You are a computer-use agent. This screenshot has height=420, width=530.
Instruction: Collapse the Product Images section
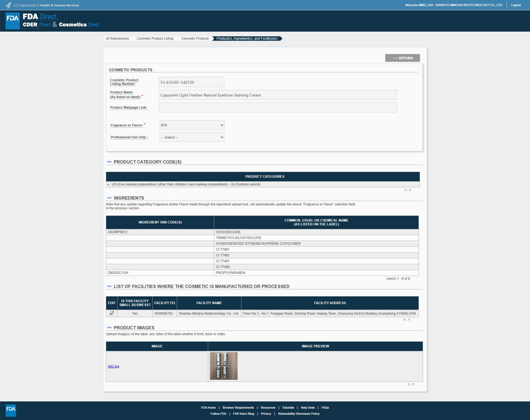(109, 328)
